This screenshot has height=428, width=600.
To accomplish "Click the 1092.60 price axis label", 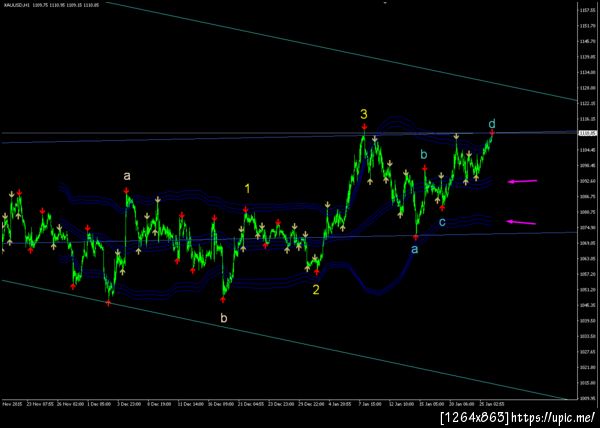I will coord(589,181).
